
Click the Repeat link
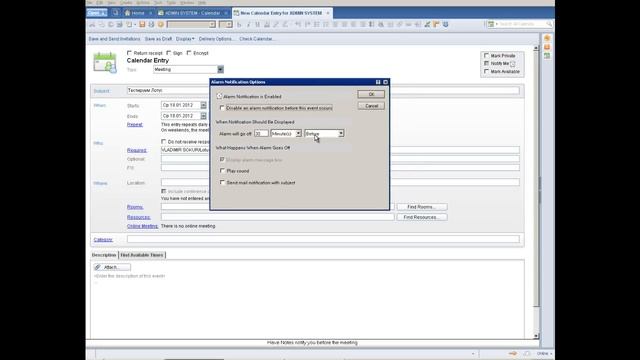pyautogui.click(x=135, y=124)
